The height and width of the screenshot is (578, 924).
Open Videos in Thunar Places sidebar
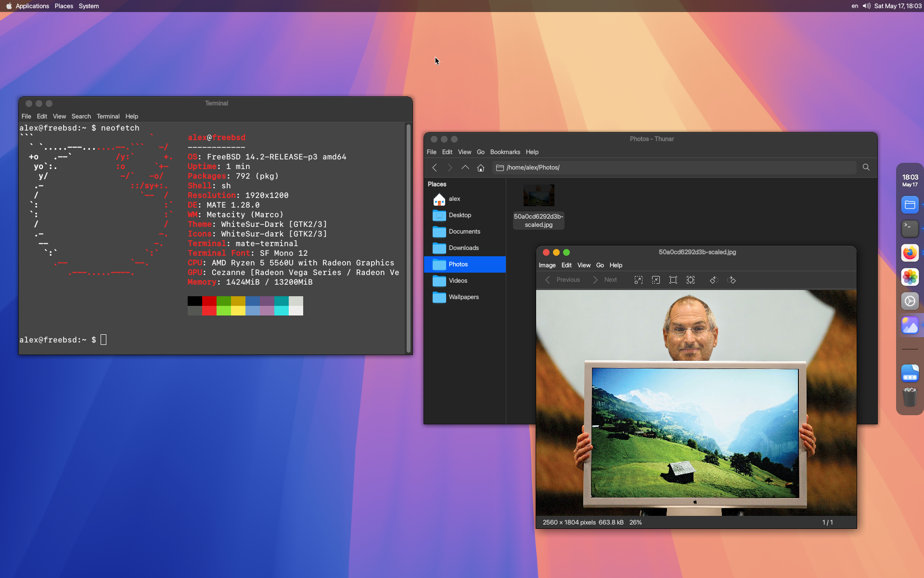(465, 281)
